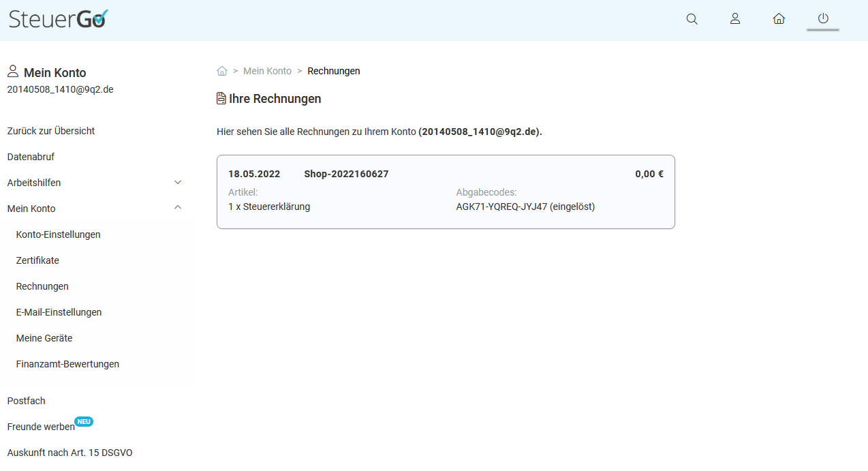Click the Mein Konto breadcrumb link

[267, 71]
